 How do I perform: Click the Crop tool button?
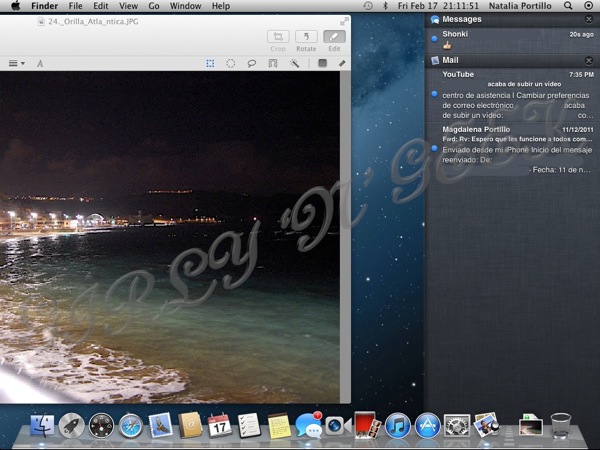pyautogui.click(x=278, y=37)
